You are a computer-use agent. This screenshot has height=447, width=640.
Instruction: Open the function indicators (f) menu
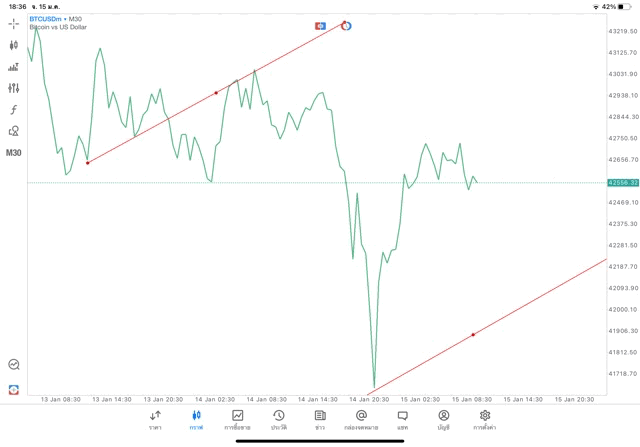pos(14,109)
